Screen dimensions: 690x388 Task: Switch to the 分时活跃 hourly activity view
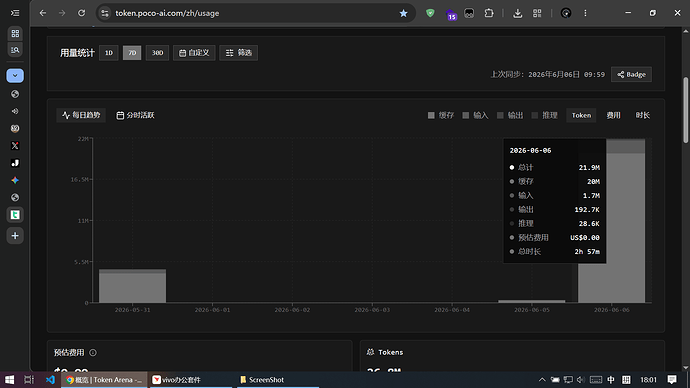click(x=136, y=115)
